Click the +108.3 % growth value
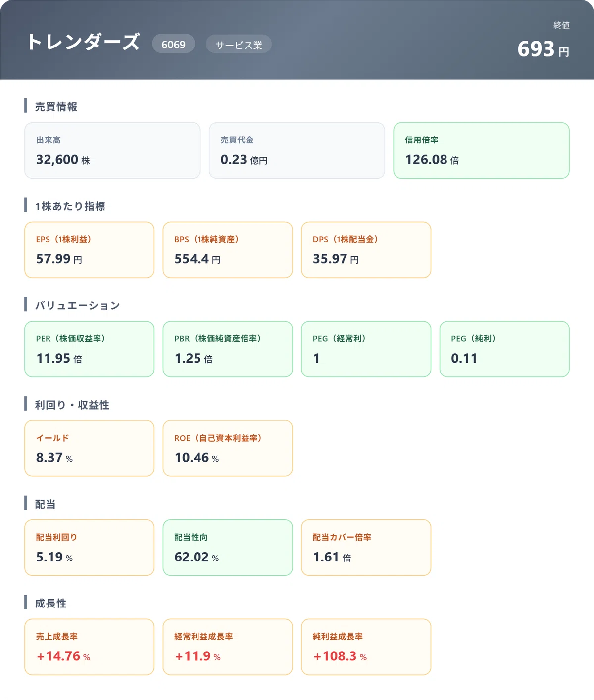Viewport: 594px width, 700px height. [x=340, y=656]
